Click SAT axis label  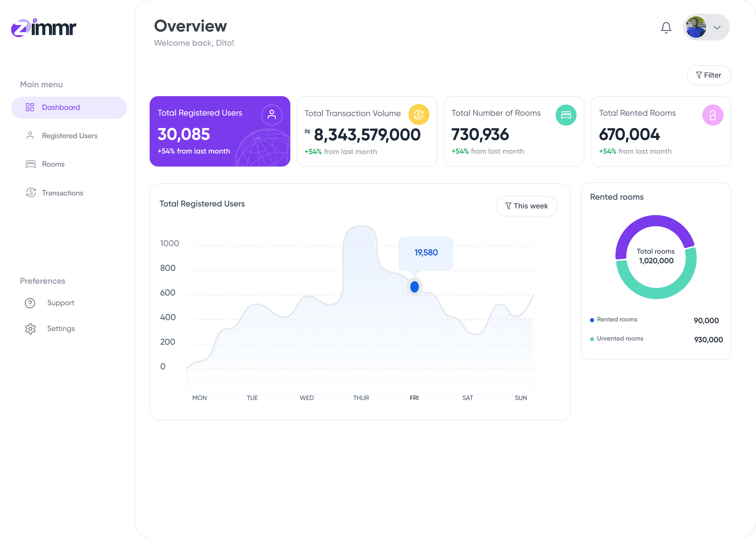(x=468, y=398)
